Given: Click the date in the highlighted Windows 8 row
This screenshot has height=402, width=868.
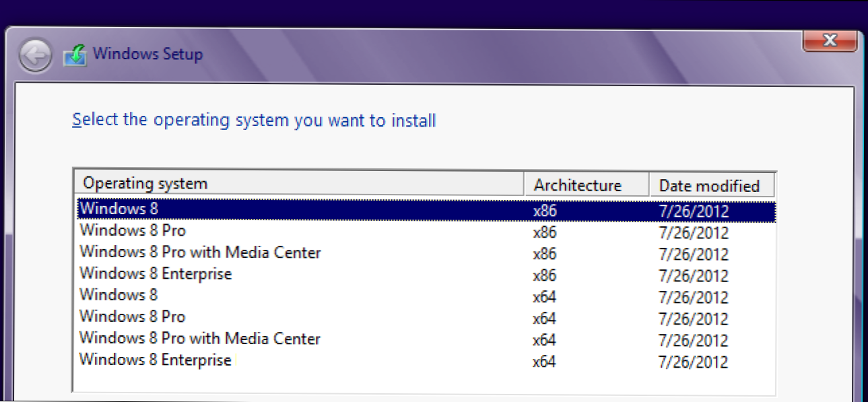Looking at the screenshot, I should click(694, 211).
